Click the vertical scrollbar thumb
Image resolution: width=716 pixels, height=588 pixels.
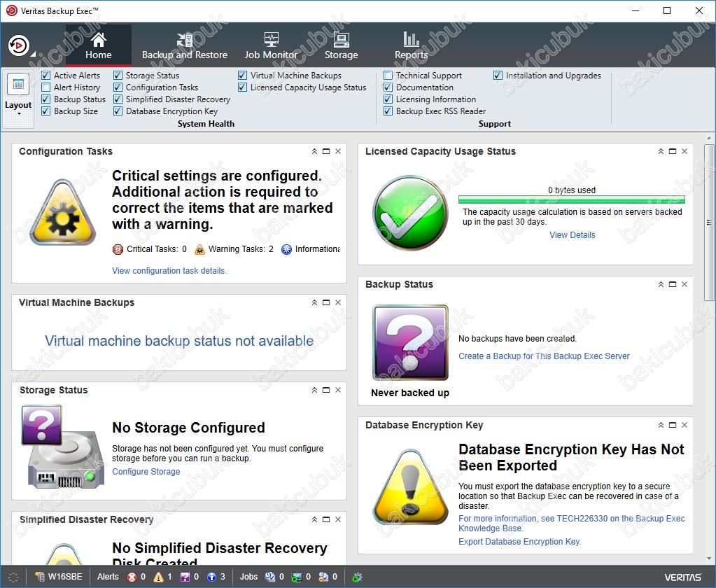click(x=709, y=223)
